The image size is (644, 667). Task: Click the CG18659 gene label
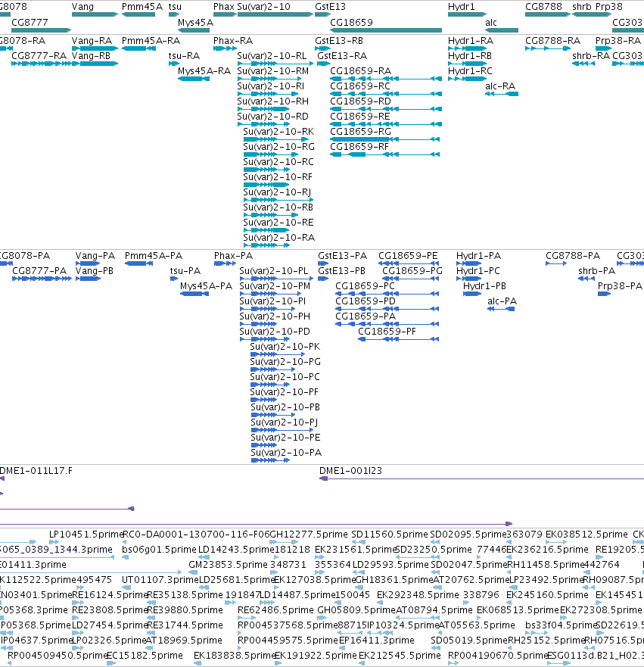(x=352, y=22)
